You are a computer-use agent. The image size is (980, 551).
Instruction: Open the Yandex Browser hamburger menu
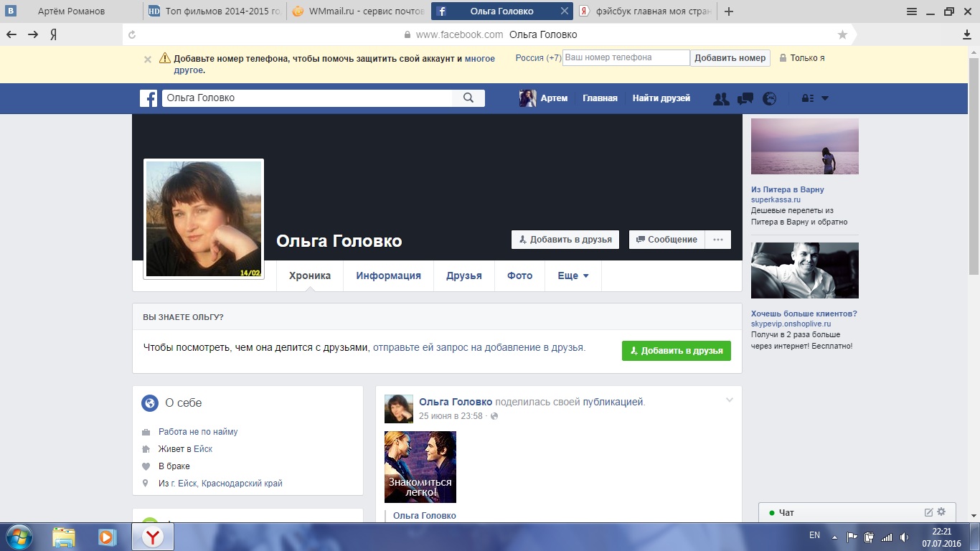[912, 11]
